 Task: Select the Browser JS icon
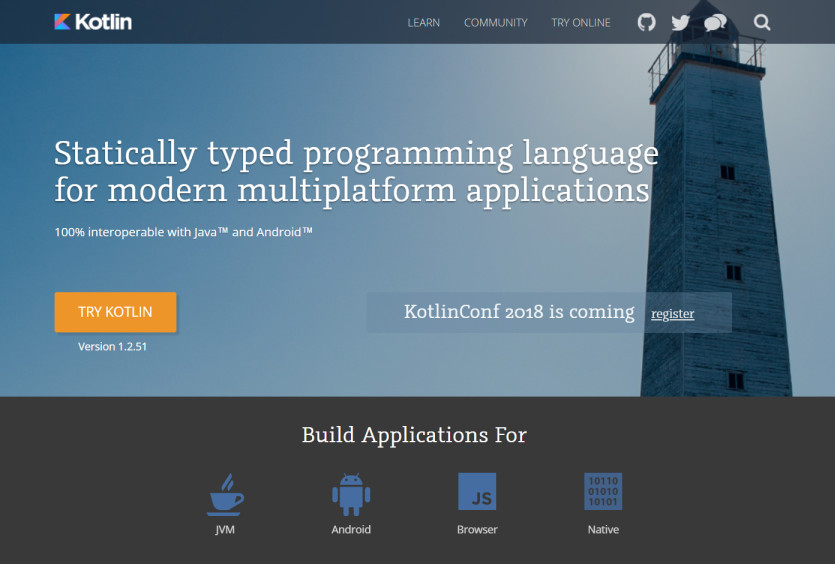[477, 492]
